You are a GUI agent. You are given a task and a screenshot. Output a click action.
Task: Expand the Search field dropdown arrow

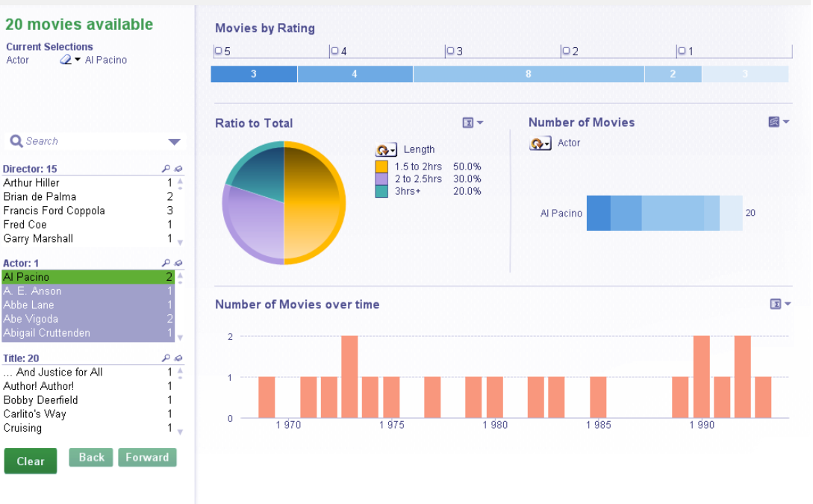[174, 140]
